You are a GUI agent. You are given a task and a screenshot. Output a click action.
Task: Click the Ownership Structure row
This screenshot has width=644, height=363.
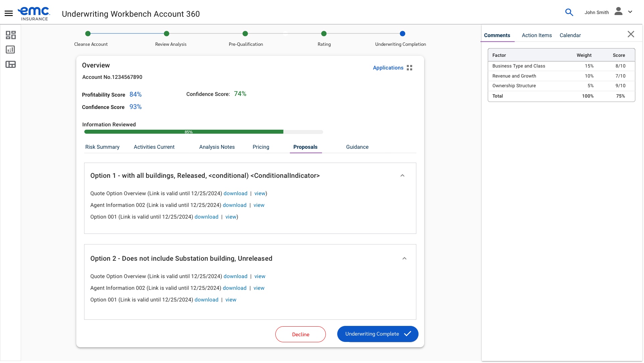point(561,86)
